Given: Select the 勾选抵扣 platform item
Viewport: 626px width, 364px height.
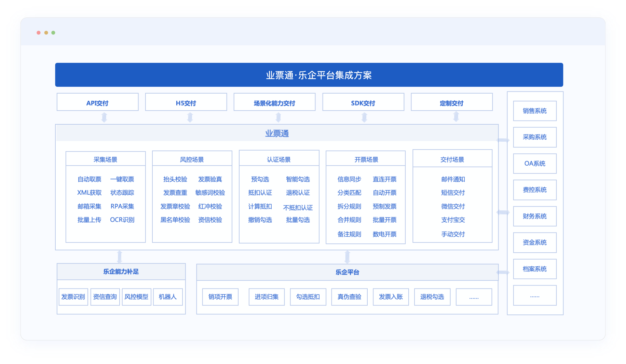Looking at the screenshot, I should click(x=308, y=297).
